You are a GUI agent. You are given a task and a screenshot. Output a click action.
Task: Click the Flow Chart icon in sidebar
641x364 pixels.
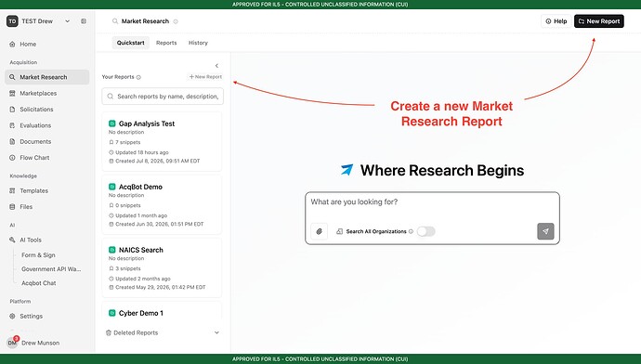tap(12, 158)
